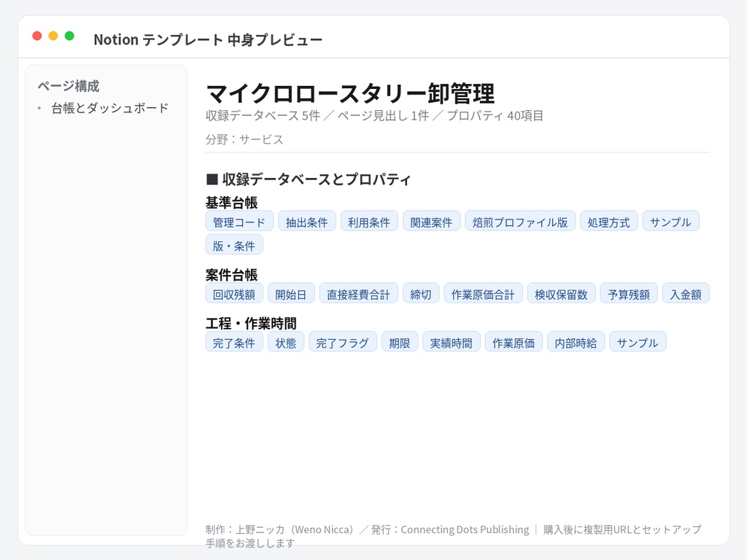The height and width of the screenshot is (560, 747).
Task: Click the 工程・作業時間 database heading
Action: point(251,323)
